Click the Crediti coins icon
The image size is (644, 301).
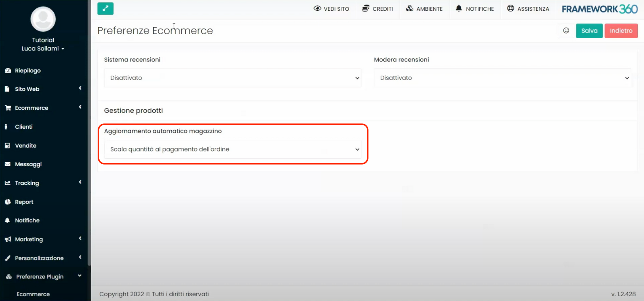[366, 8]
